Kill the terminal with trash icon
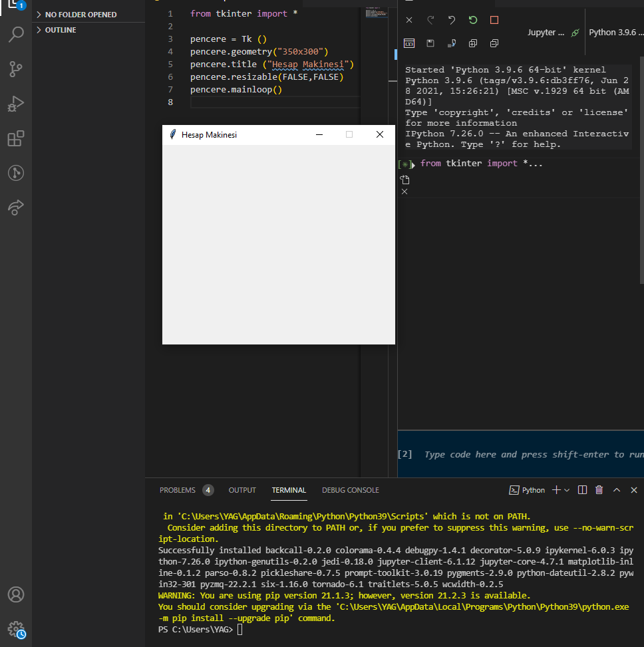This screenshot has height=647, width=644. coord(599,490)
